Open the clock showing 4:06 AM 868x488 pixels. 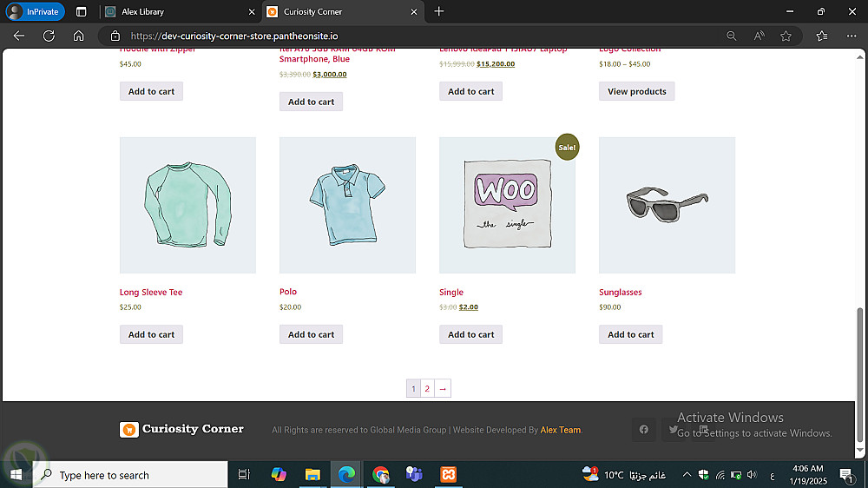pyautogui.click(x=807, y=475)
